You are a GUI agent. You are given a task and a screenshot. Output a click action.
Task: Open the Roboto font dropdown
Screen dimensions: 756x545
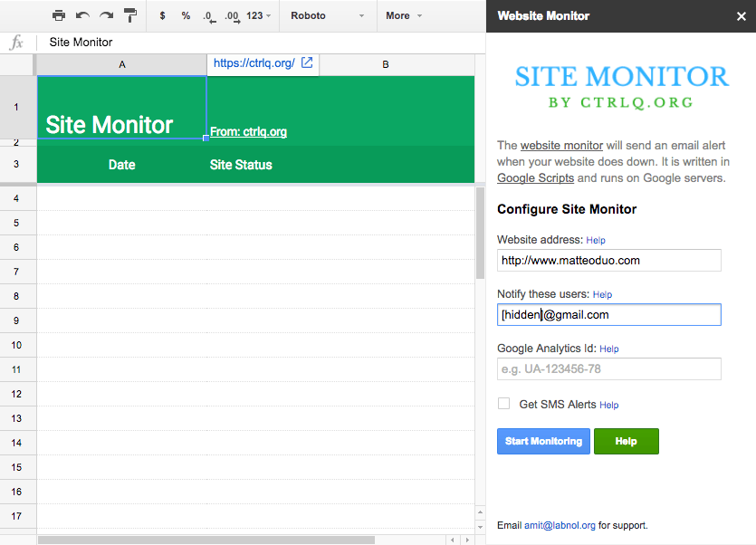(328, 15)
